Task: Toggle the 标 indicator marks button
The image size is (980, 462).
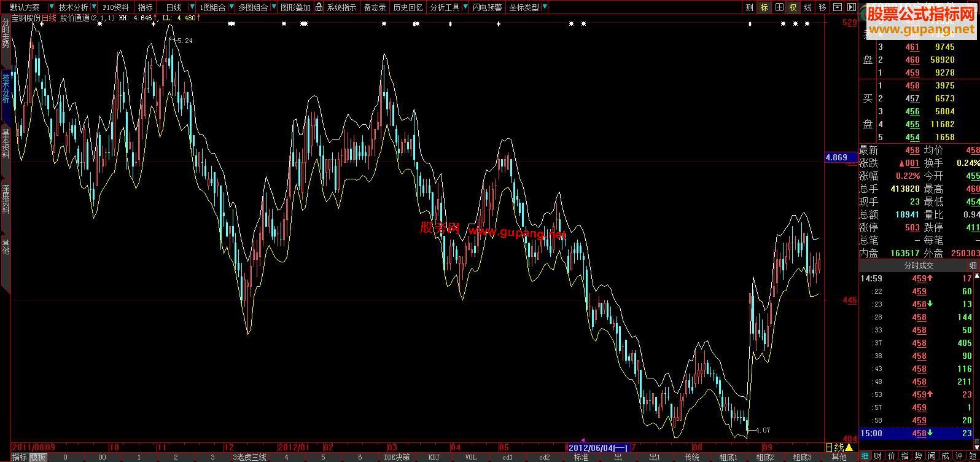Action: [x=764, y=7]
